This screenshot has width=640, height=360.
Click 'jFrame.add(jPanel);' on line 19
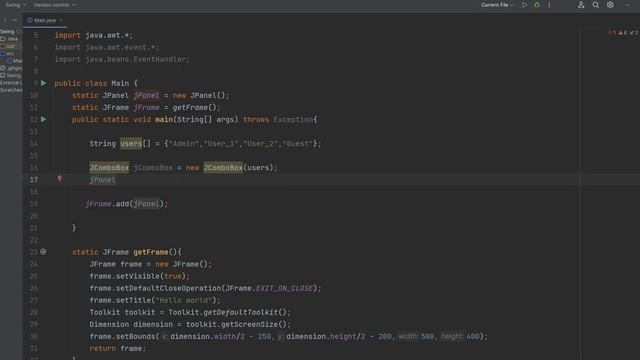pos(127,204)
